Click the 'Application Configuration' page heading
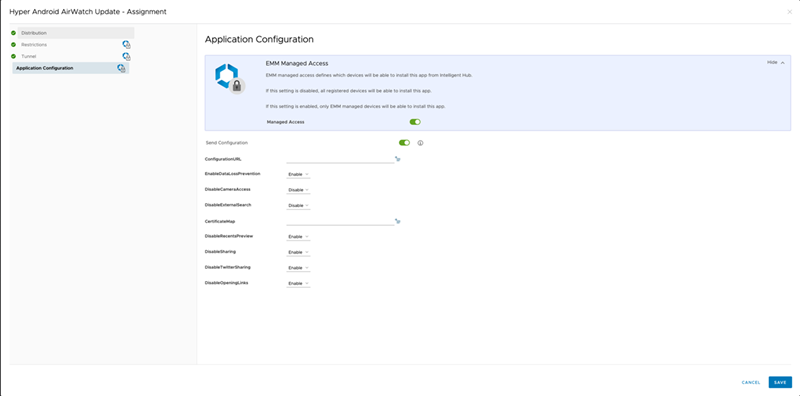800x396 pixels. [x=259, y=39]
